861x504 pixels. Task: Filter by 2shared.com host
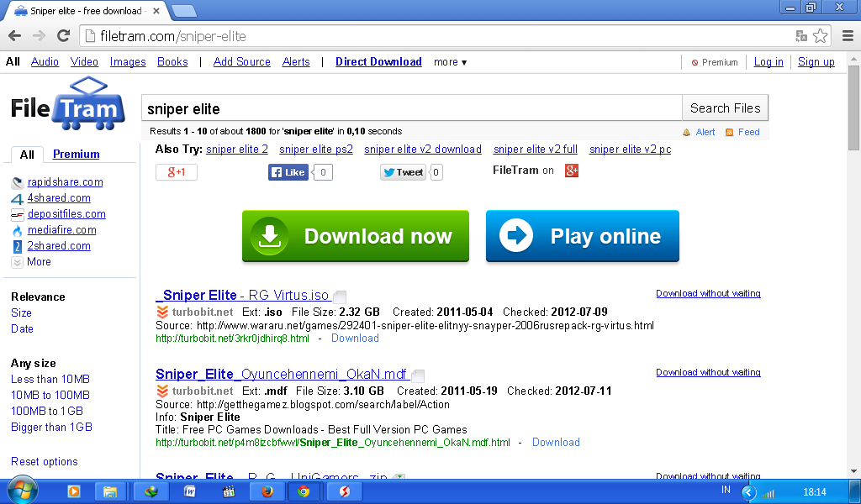[x=59, y=245]
